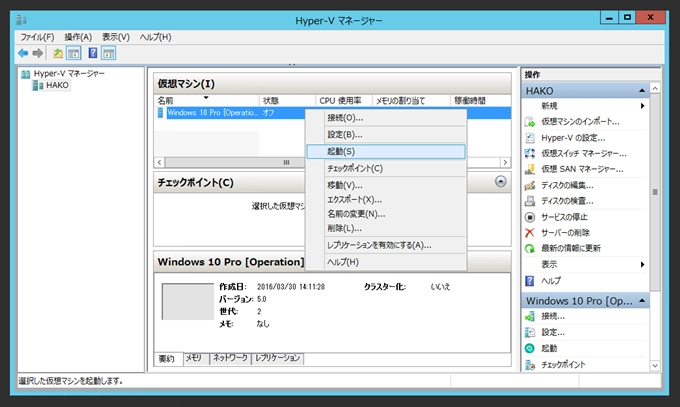Click the app icon in the title bar
This screenshot has width=680, height=407.
click(21, 20)
